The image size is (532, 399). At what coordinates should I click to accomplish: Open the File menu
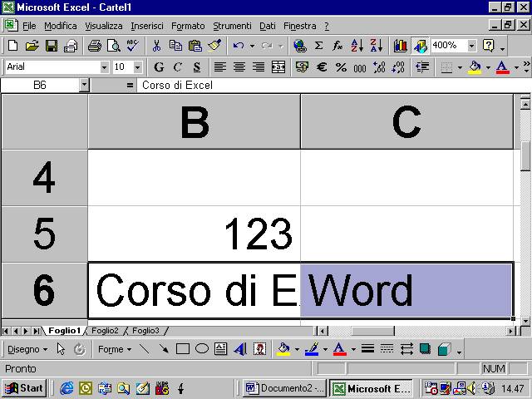[29, 26]
